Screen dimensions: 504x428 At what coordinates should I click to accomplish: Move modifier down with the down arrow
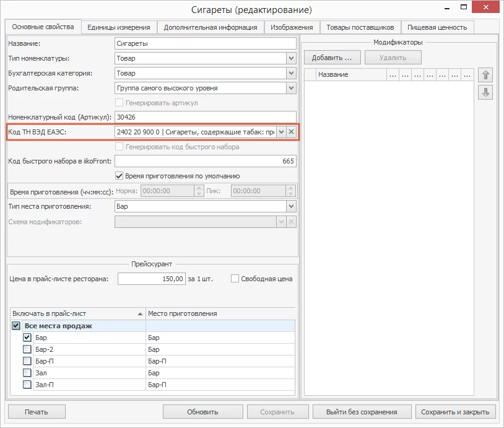[x=486, y=92]
